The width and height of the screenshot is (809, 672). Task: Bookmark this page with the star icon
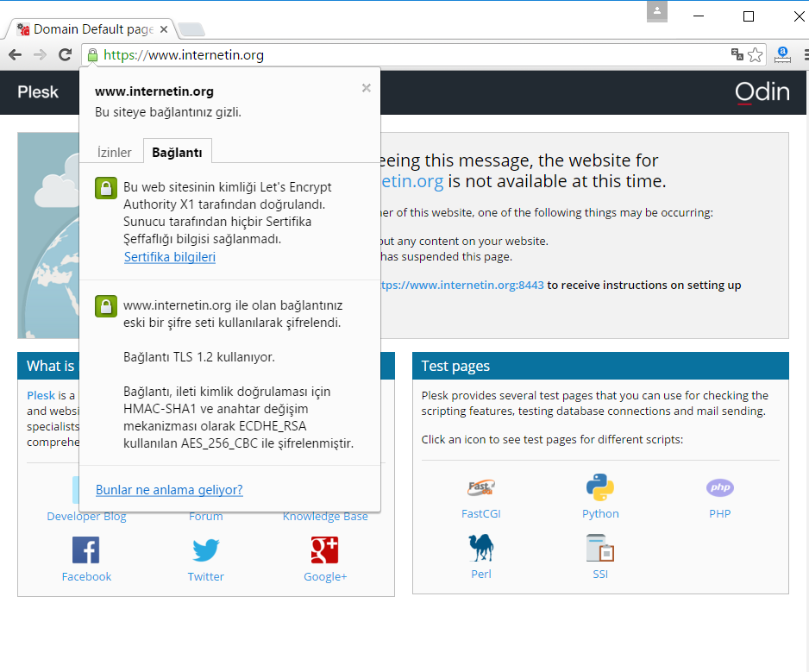click(x=755, y=54)
